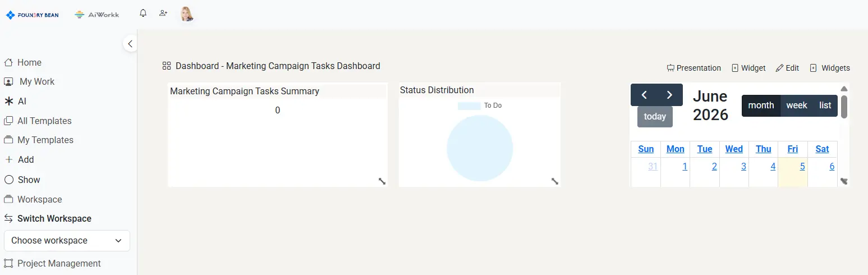
Task: Click the Marketing Campaign Tasks Summary resize handle
Action: (x=382, y=181)
